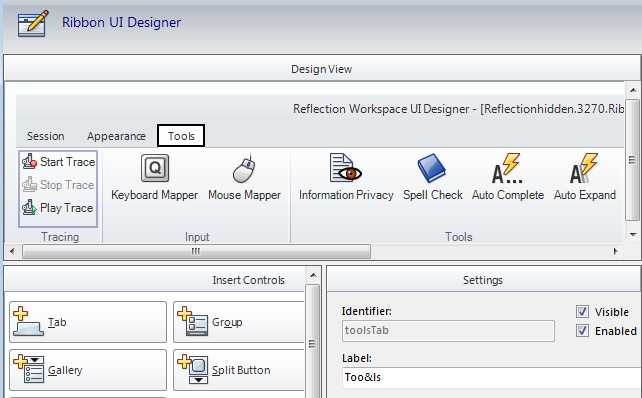
Task: Select the Auto Complete icon
Action: [507, 168]
